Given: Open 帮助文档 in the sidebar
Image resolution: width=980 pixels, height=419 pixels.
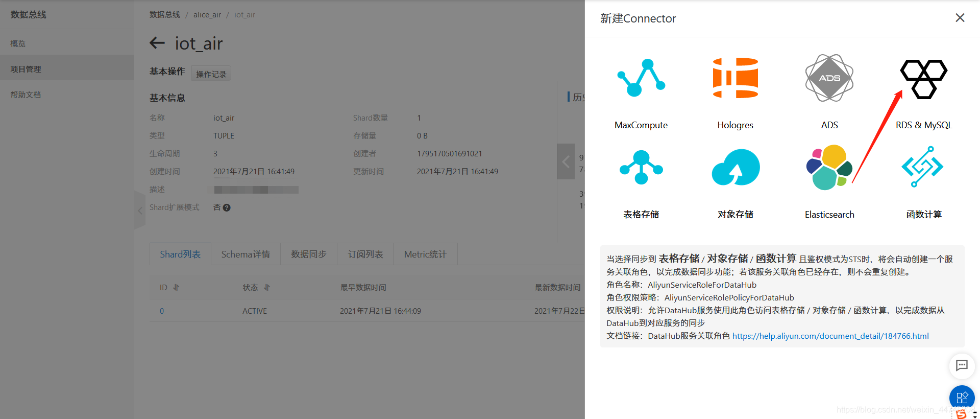Looking at the screenshot, I should [67, 95].
